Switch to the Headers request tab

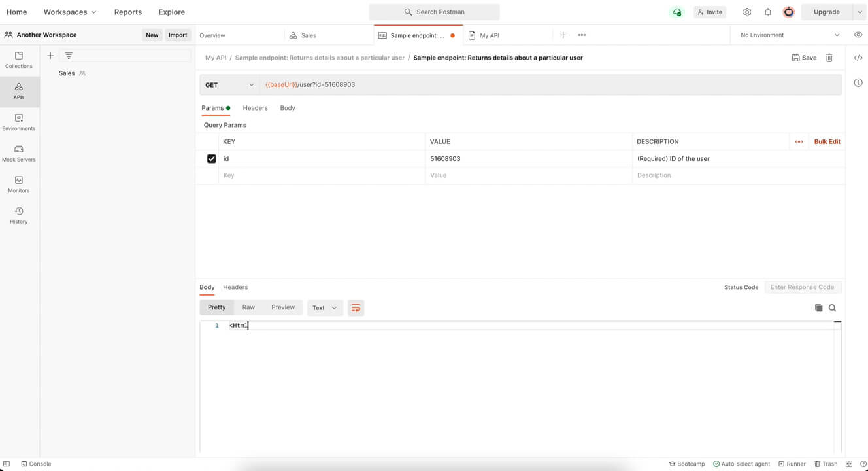click(255, 108)
